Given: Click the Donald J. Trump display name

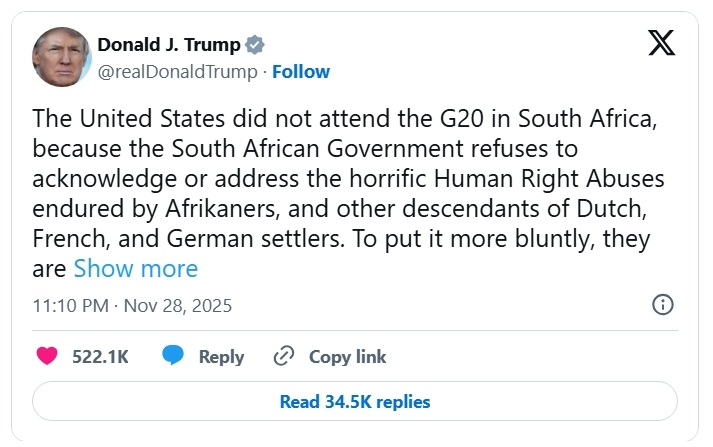Looking at the screenshot, I should (168, 45).
